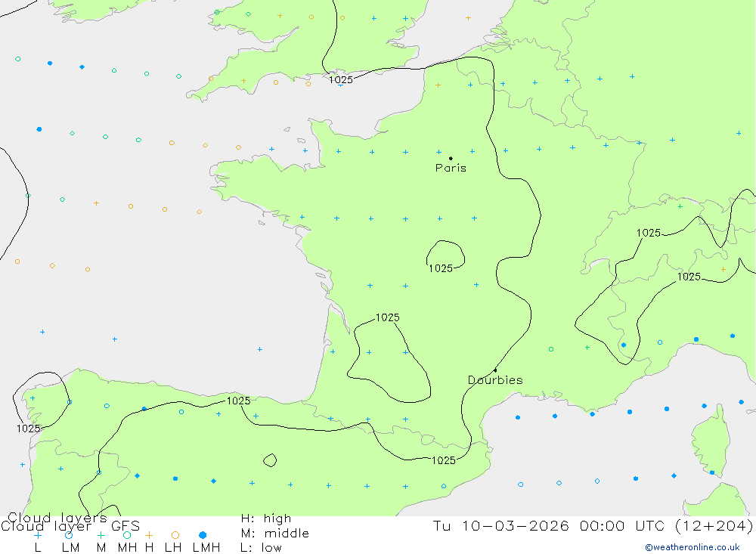Click the 'GFS' model label in the title
The height and width of the screenshot is (554, 756).
[x=125, y=526]
